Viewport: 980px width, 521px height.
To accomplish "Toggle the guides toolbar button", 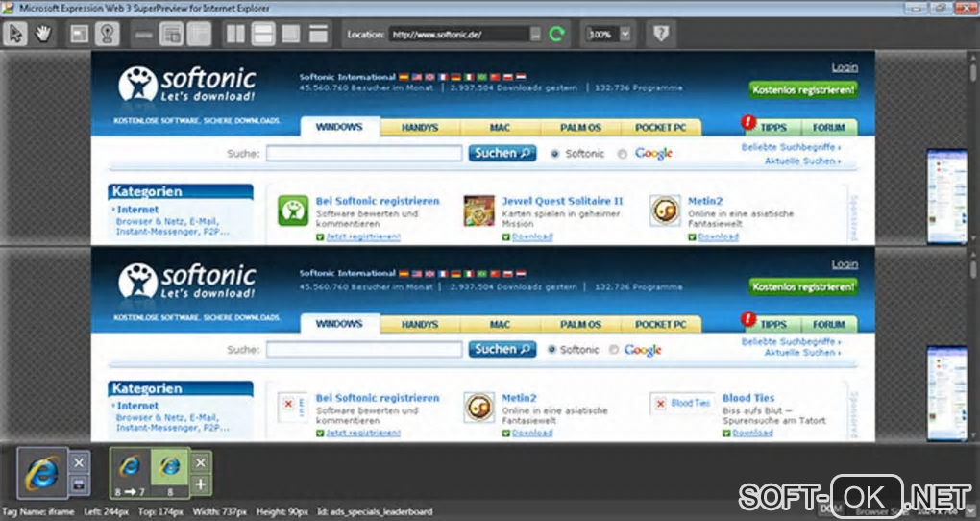I will 199,34.
